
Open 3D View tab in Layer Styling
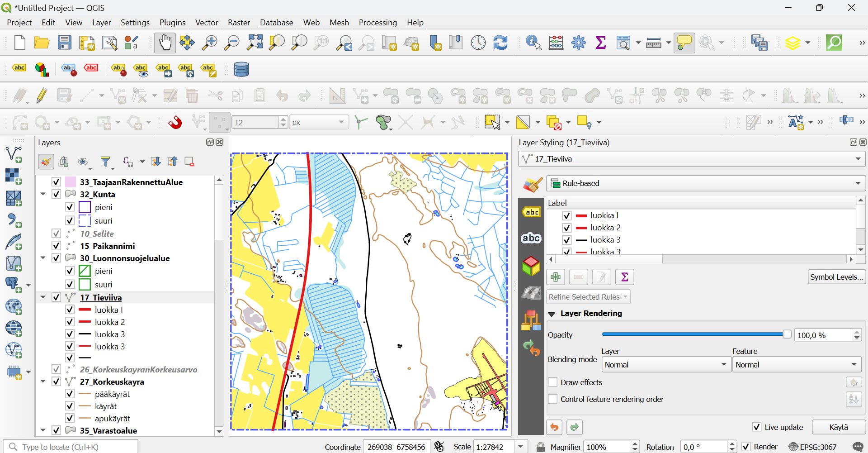531,266
